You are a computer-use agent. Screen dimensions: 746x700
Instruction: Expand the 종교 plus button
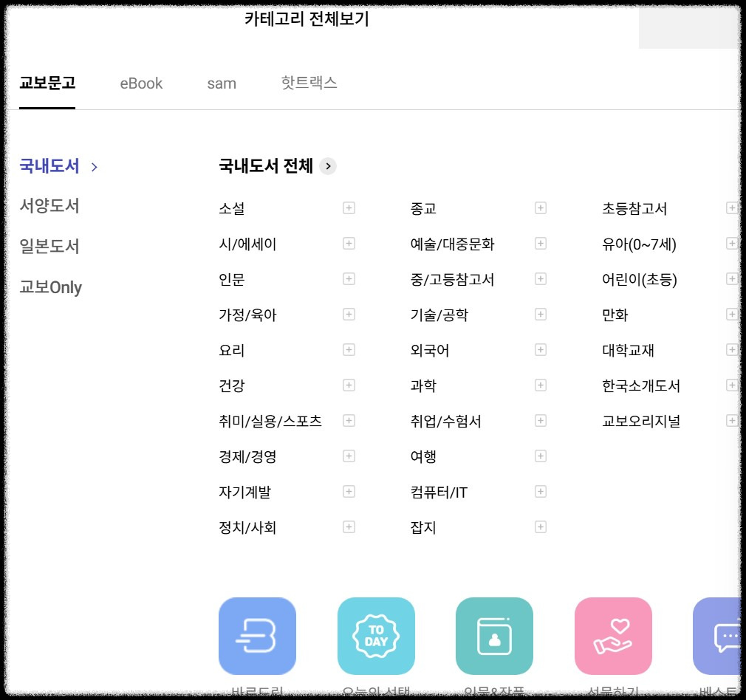541,207
